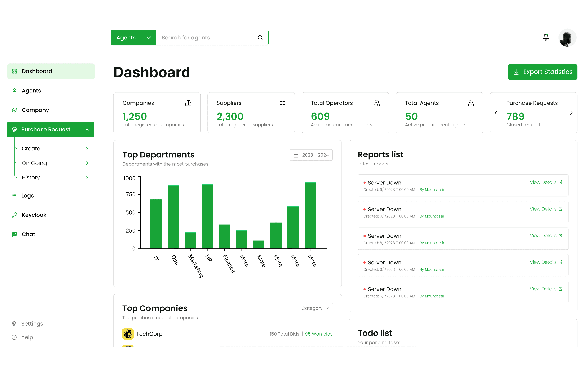The width and height of the screenshot is (588, 368).
Task: Click the Search for agents input field
Action: coord(207,38)
